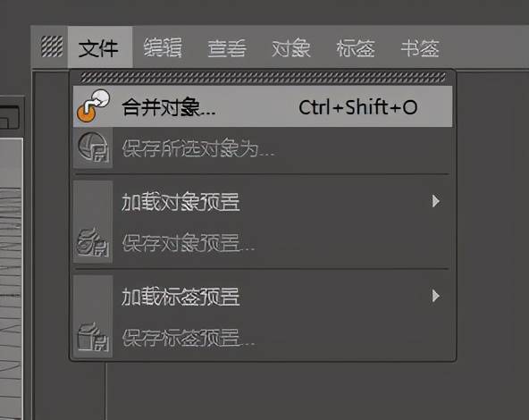The height and width of the screenshot is (420, 529).
Task: Select the 加载标签预置 menu item
Action: pyautogui.click(x=263, y=296)
